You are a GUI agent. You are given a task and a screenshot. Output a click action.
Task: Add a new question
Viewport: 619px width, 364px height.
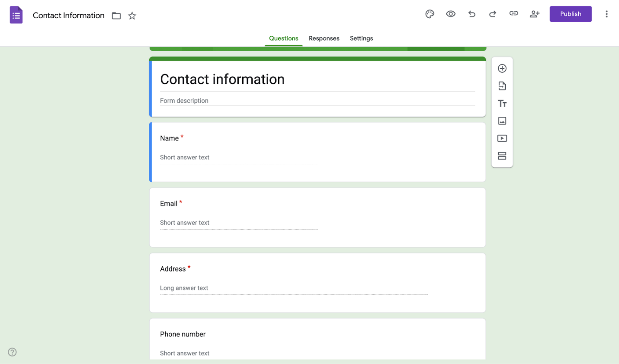[x=502, y=68]
